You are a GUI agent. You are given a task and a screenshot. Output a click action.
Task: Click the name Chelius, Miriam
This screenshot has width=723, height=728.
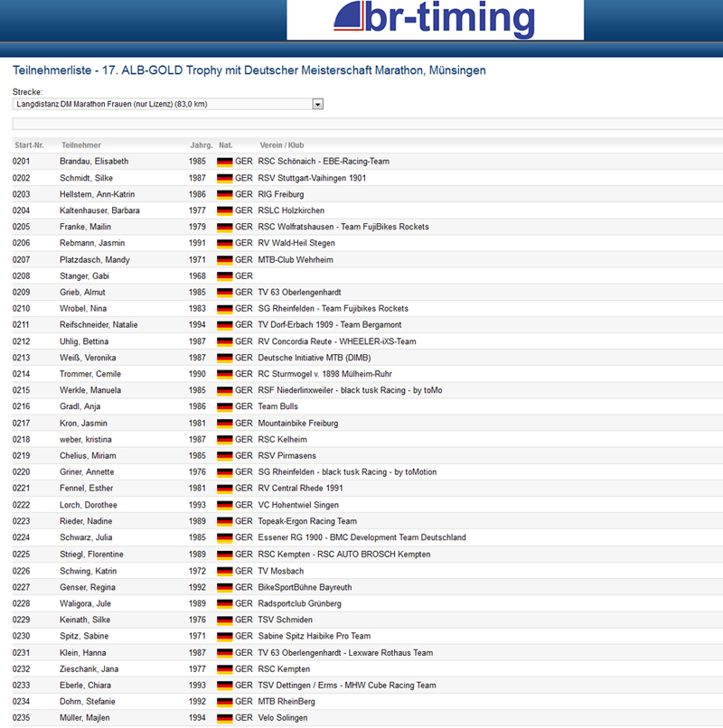tap(88, 456)
